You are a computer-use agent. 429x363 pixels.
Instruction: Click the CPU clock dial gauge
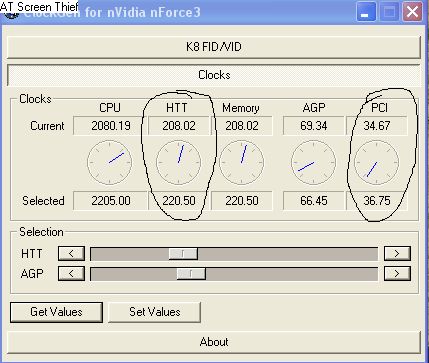110,162
